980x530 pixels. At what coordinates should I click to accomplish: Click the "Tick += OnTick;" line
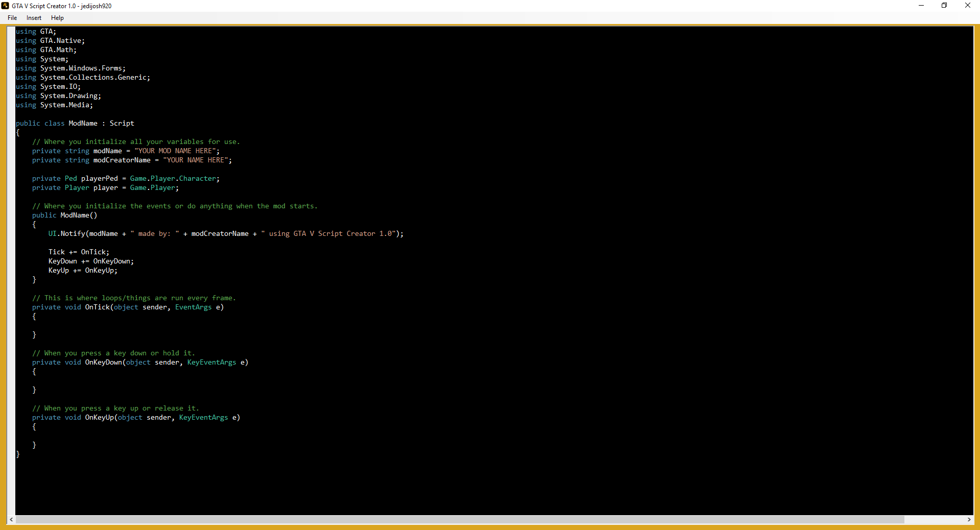click(79, 252)
